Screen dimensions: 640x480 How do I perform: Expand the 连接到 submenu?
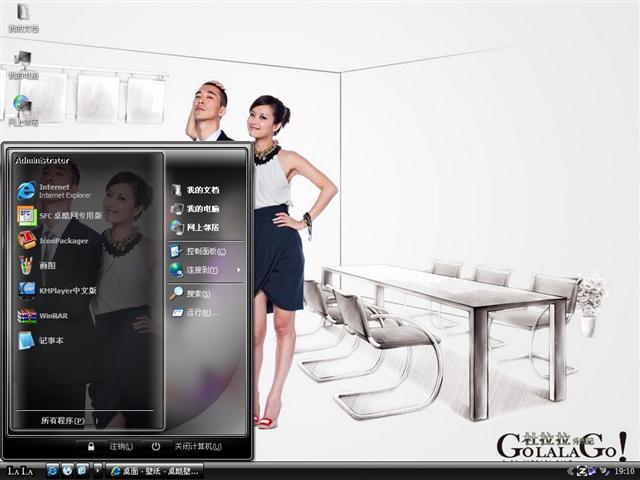click(205, 270)
